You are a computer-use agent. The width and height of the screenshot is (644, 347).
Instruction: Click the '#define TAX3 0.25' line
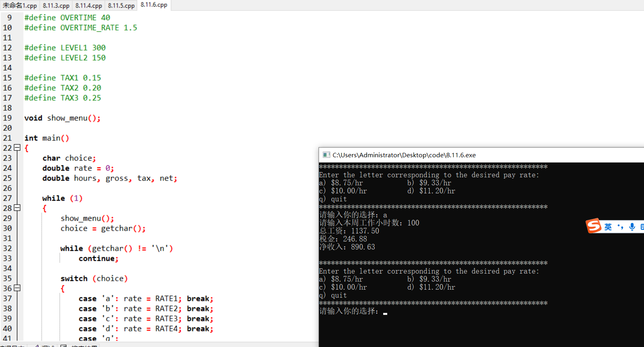pyautogui.click(x=63, y=98)
